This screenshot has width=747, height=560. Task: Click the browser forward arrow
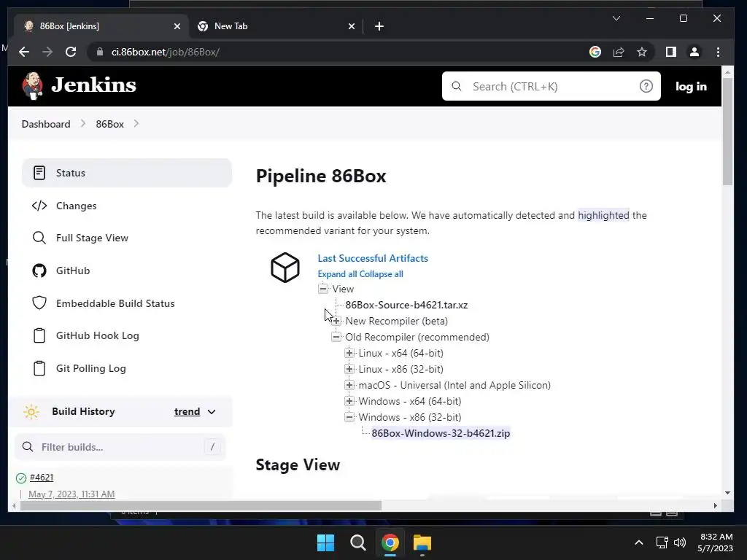tap(47, 52)
